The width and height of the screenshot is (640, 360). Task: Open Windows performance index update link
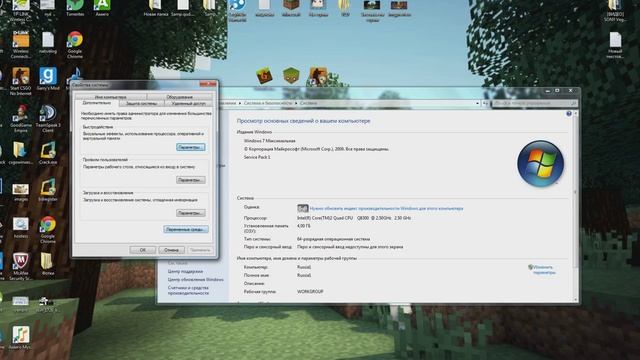(386, 209)
